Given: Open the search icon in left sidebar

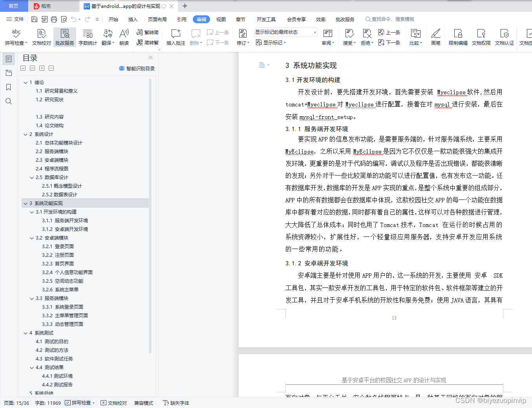Looking at the screenshot, I should pos(9,101).
